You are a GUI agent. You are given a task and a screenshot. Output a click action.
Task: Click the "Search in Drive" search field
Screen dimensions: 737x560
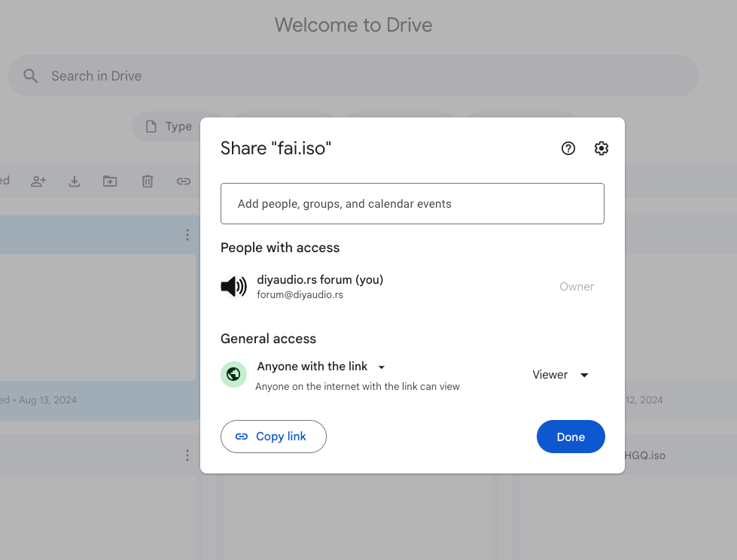[354, 76]
